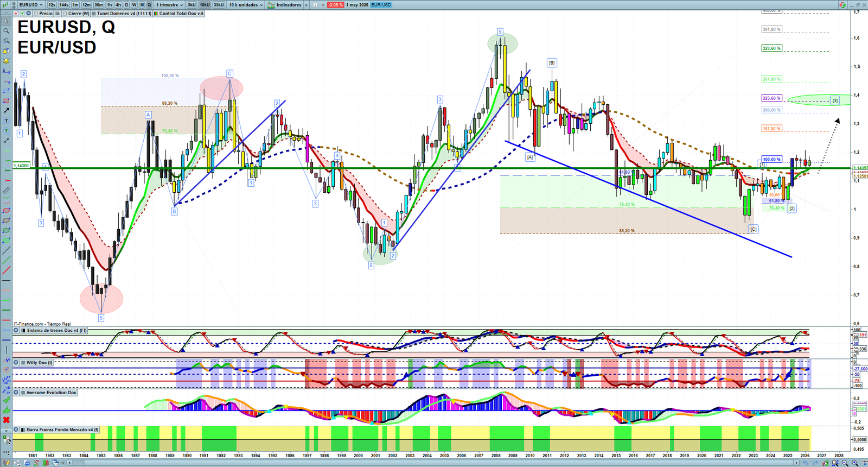Click the 223,60 % Fibonacci level label
Screen dimensions: 868x467
[x=771, y=98]
